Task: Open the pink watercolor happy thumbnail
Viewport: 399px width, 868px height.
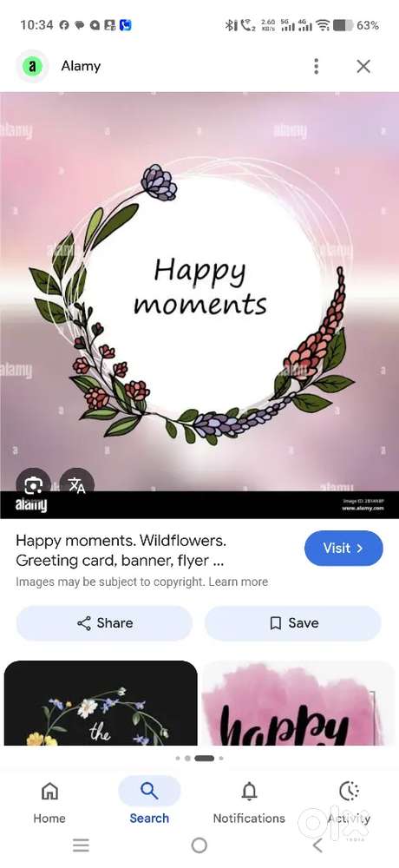Action: click(x=299, y=703)
